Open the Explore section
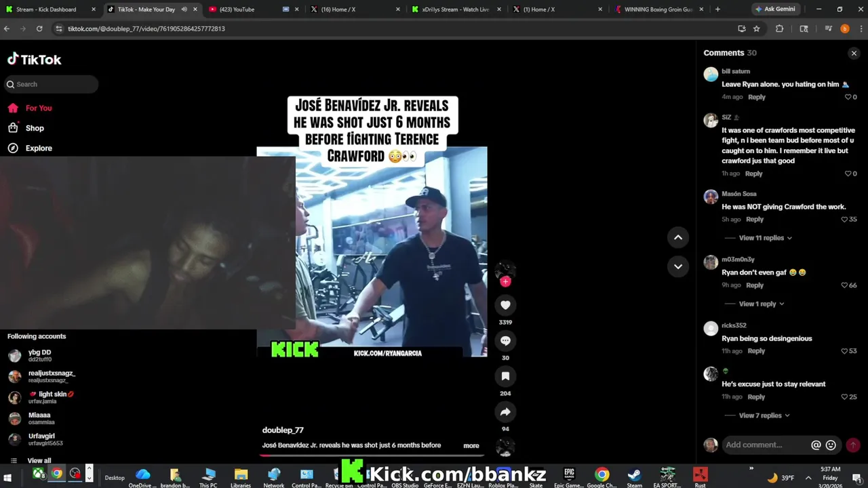 click(39, 148)
